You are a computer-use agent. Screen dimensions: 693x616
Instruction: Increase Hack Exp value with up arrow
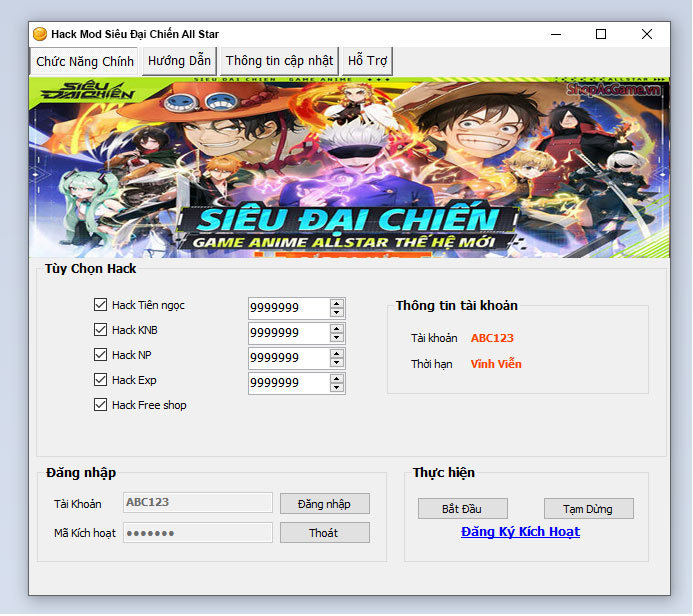[x=337, y=379]
